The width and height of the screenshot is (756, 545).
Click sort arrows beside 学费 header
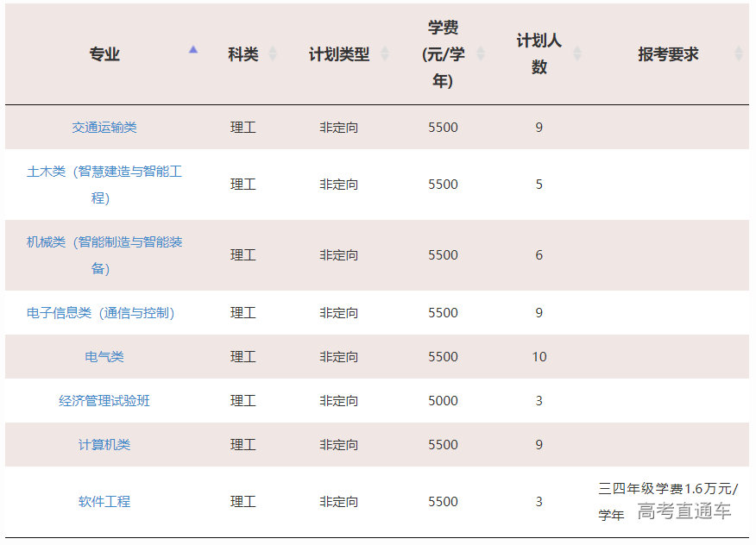[481, 54]
